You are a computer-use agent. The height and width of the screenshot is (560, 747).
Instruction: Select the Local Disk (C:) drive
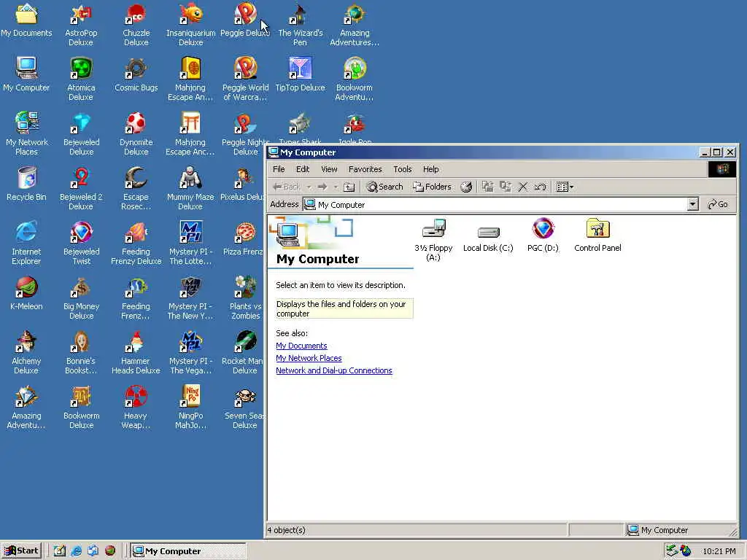click(x=488, y=232)
